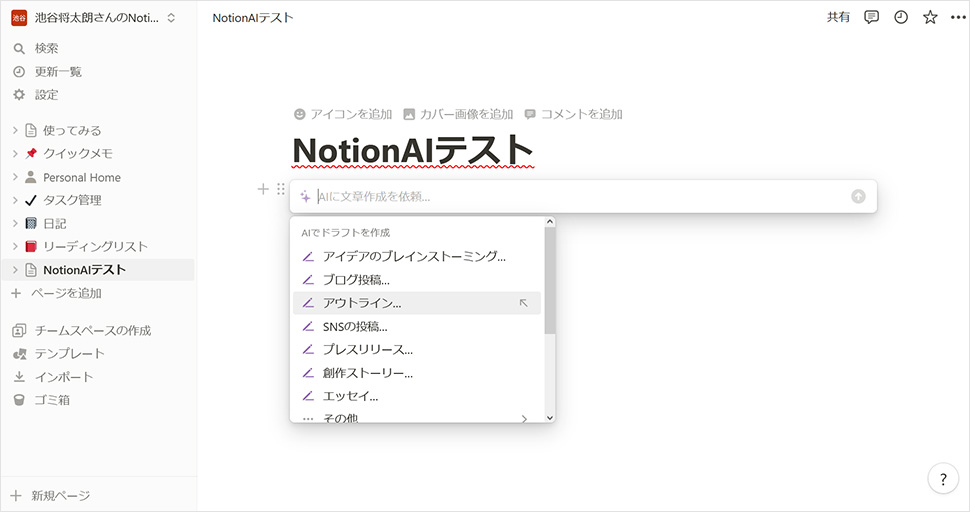Screen dimensions: 970x512
Task: Open the comments icon in top bar
Action: tap(871, 17)
